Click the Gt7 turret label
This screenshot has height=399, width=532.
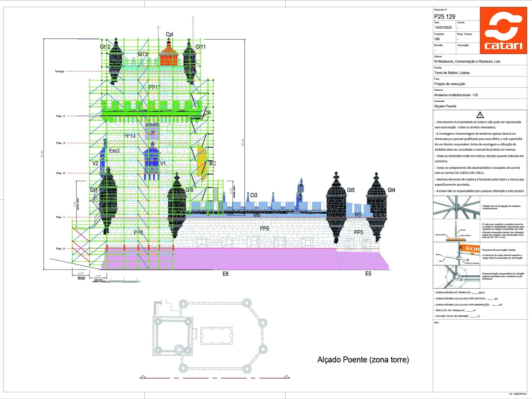(x=94, y=190)
